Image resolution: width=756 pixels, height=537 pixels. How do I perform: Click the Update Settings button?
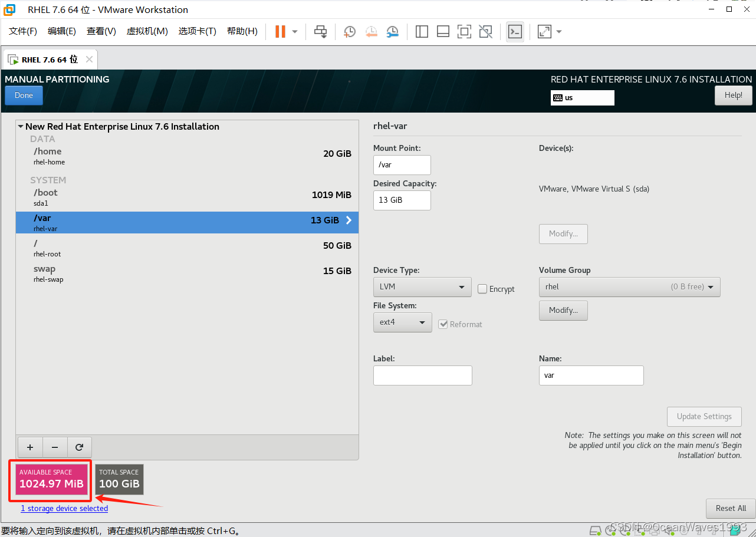tap(704, 417)
